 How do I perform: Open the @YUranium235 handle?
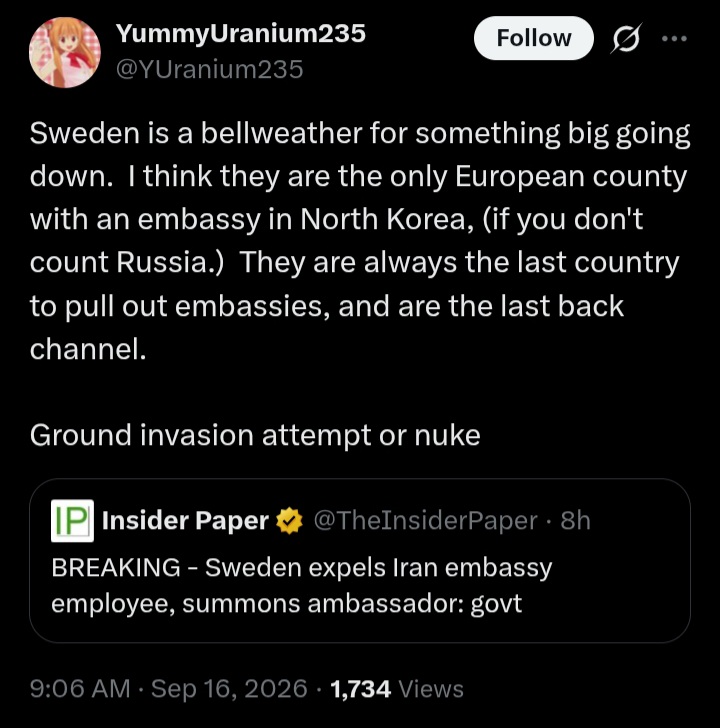[x=209, y=70]
